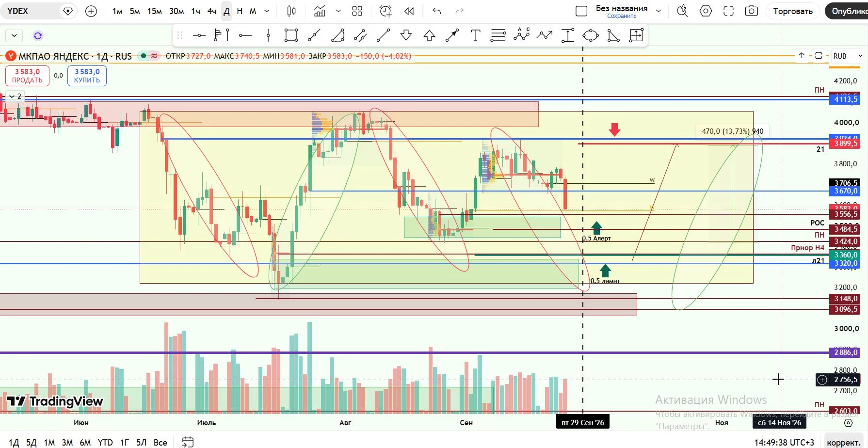Screen dimensions: 868x448
Task: Set date range to 1М
Action: [49, 442]
